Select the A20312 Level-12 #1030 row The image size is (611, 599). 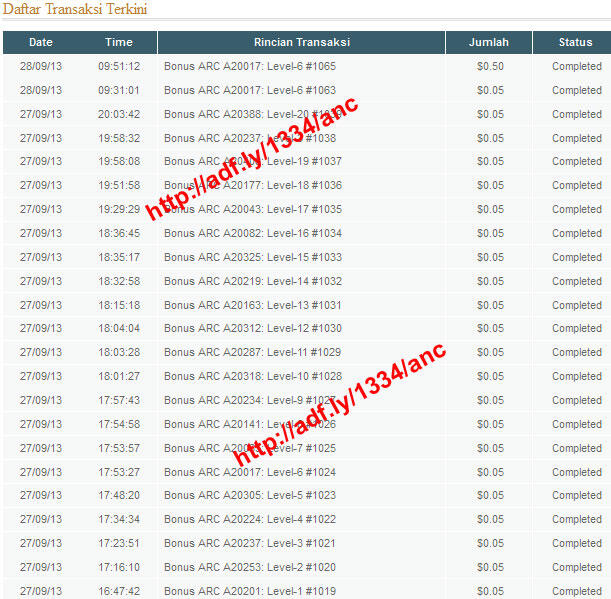tap(307, 329)
